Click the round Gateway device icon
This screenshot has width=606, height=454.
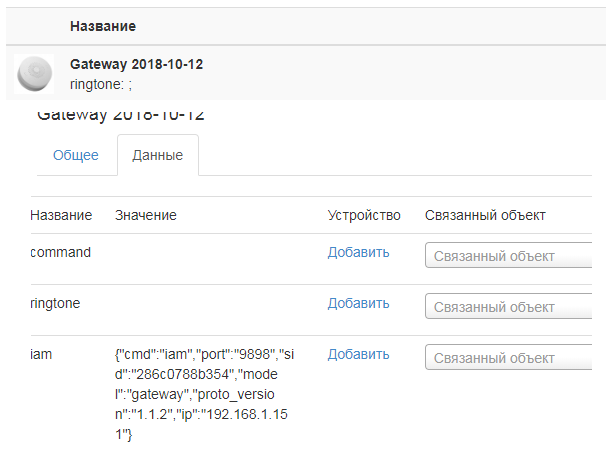click(36, 73)
